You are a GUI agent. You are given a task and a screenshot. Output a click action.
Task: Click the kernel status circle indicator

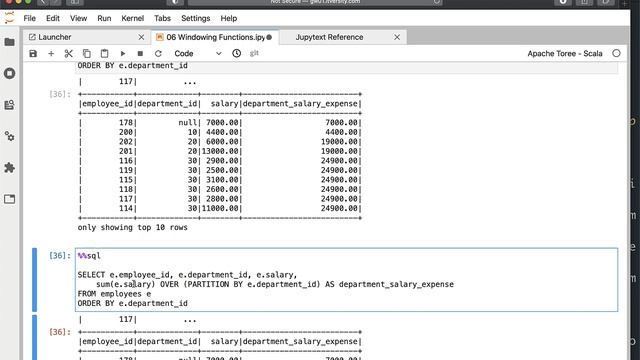[x=616, y=53]
